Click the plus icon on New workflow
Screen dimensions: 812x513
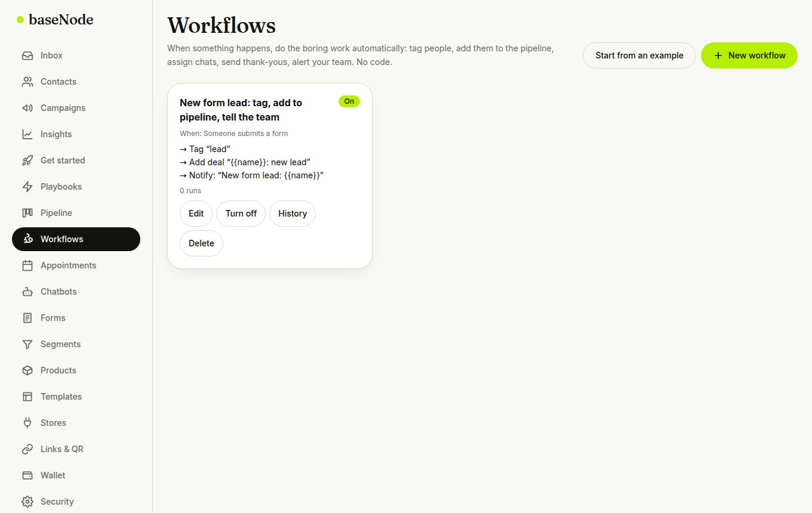tap(718, 55)
